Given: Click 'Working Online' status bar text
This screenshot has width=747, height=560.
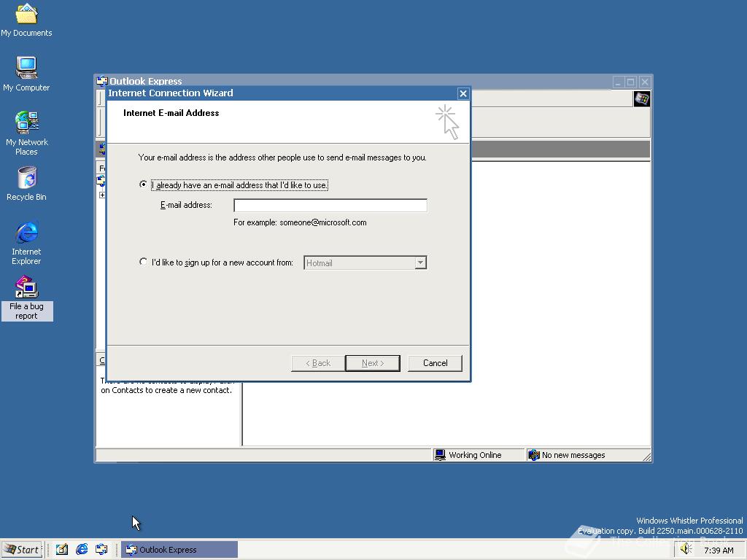Looking at the screenshot, I should (475, 455).
